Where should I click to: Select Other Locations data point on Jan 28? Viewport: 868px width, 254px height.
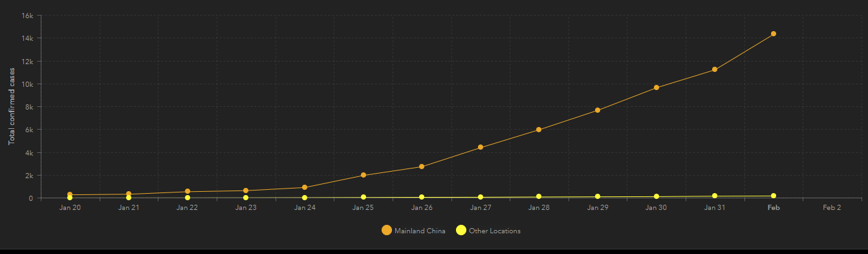pyautogui.click(x=539, y=197)
